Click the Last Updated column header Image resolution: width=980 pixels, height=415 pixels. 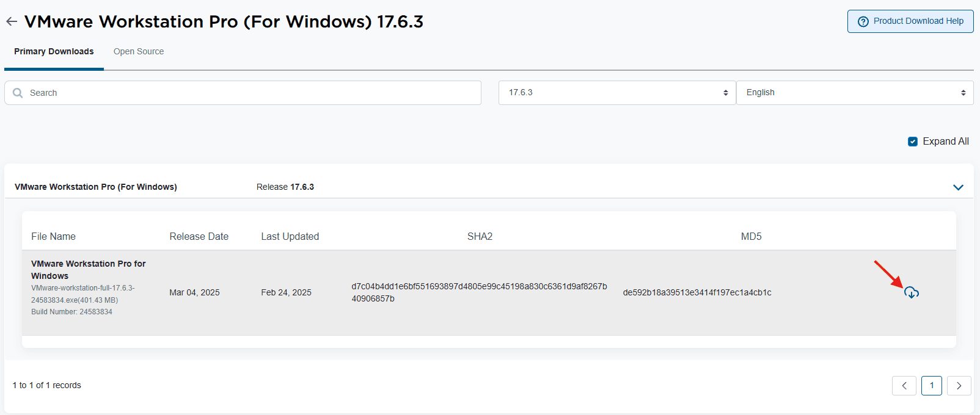[290, 237]
